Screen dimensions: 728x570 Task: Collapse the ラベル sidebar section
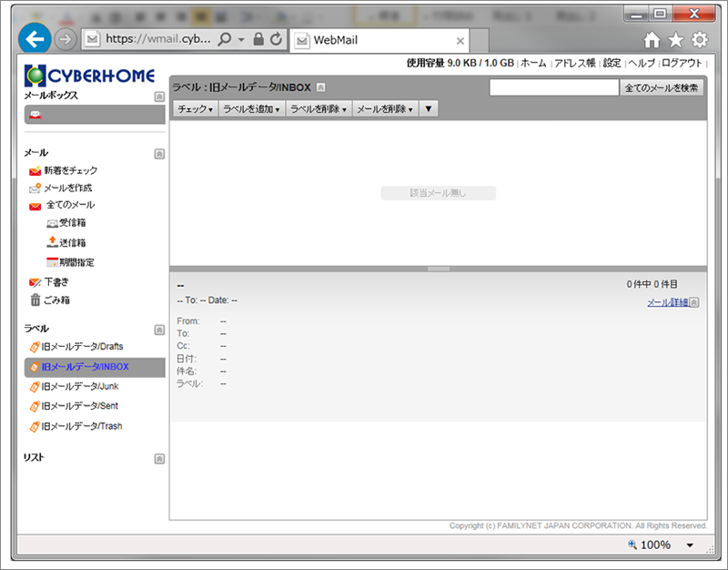click(159, 329)
